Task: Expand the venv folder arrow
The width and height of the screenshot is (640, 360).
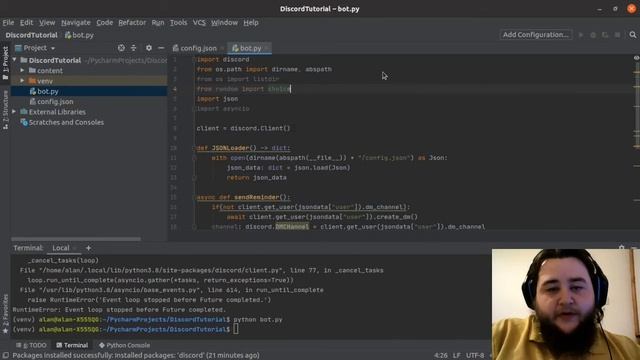Action: pyautogui.click(x=22, y=81)
